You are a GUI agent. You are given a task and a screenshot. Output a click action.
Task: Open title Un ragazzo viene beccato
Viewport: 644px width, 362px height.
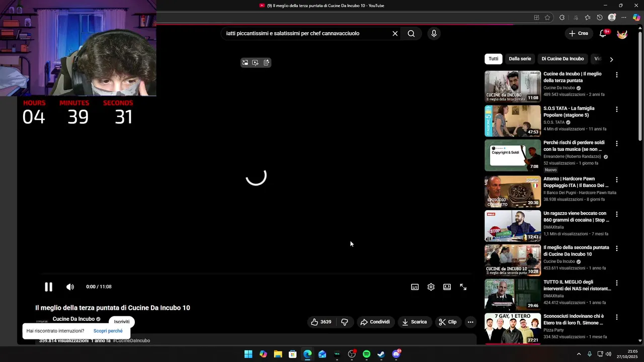[576, 217]
